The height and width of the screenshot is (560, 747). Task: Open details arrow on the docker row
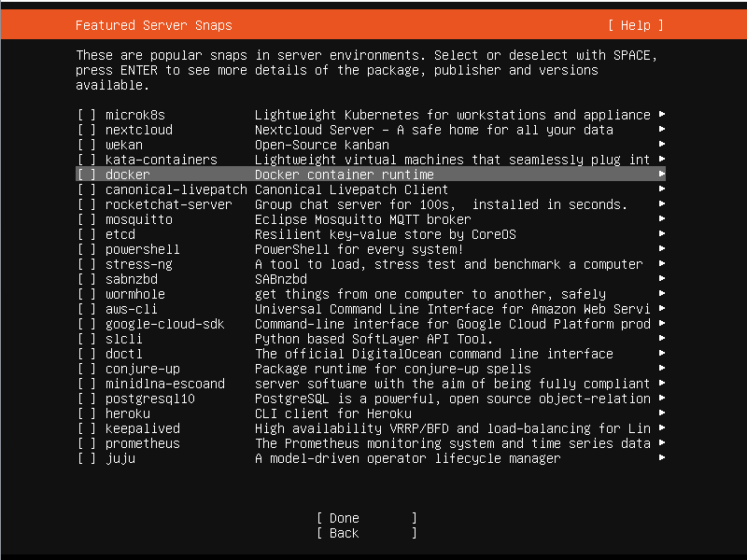[x=662, y=174]
